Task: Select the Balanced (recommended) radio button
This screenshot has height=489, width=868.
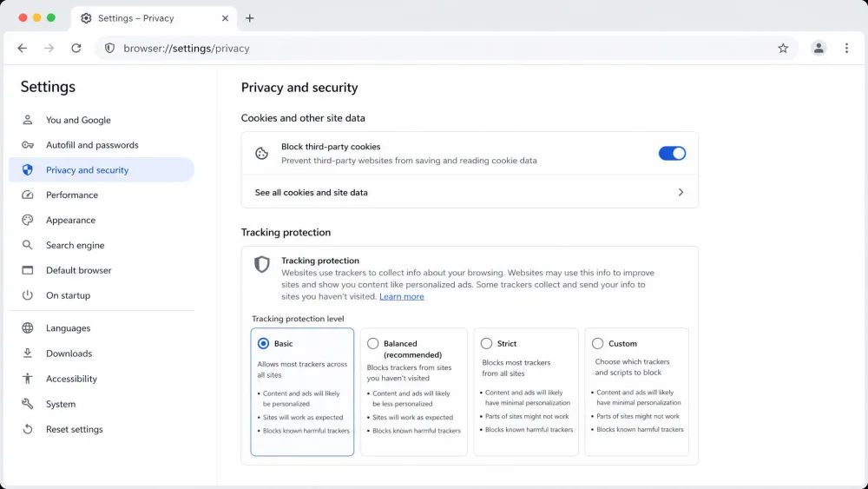Action: coord(373,343)
